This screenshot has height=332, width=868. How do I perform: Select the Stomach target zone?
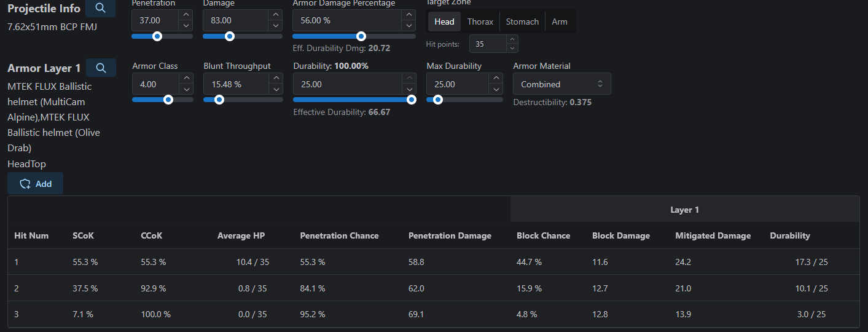tap(522, 22)
